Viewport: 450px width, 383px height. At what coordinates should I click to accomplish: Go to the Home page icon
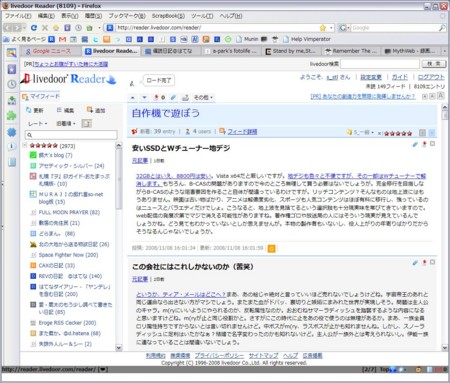pyautogui.click(x=56, y=28)
